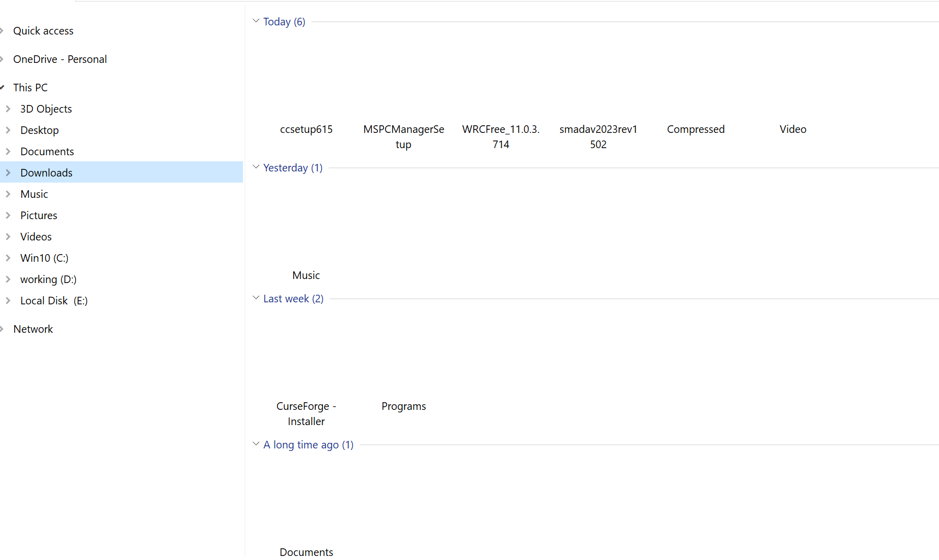This screenshot has height=560, width=939.
Task: Expand the Quick access tree node
Action: coord(2,31)
